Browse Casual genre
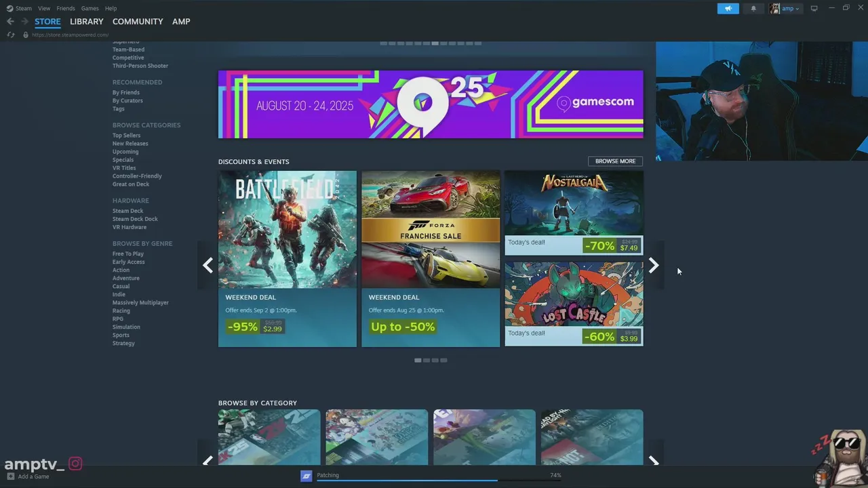Screen dimensions: 868x488 [x=121, y=287]
